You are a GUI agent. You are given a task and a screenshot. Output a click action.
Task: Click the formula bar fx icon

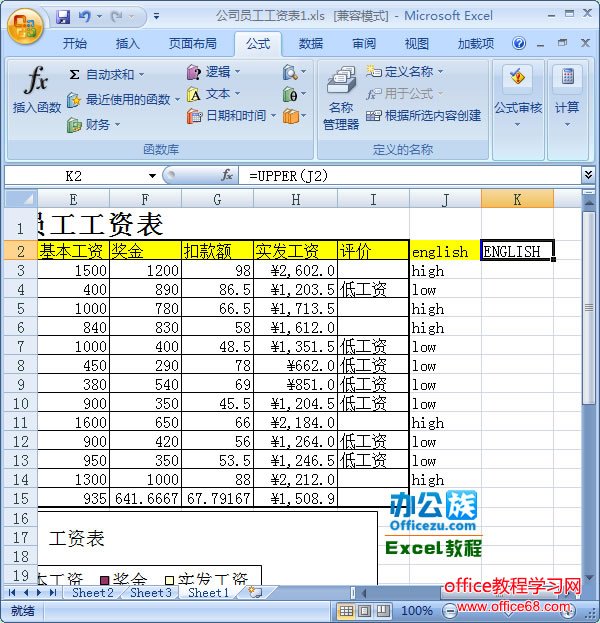pos(227,175)
